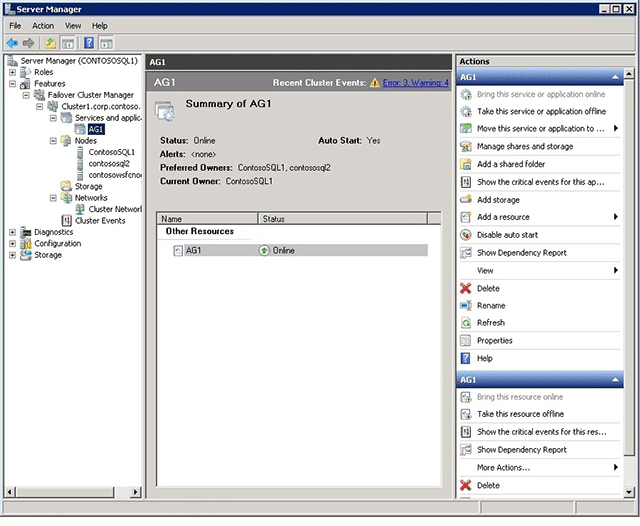Click the Add a shared folder icon

pos(466,164)
